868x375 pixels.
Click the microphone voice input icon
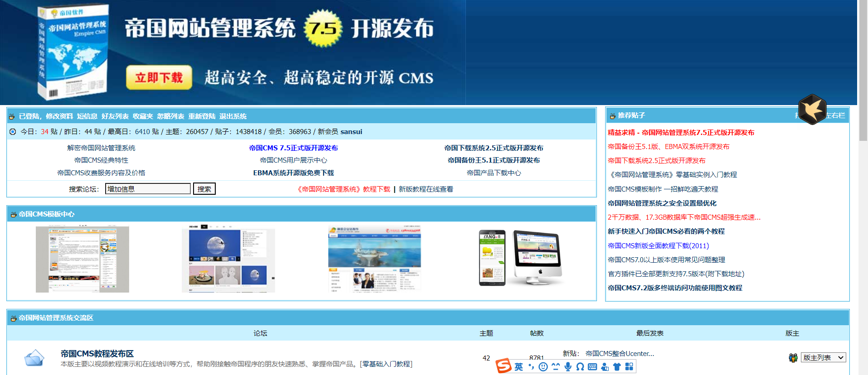tap(568, 367)
